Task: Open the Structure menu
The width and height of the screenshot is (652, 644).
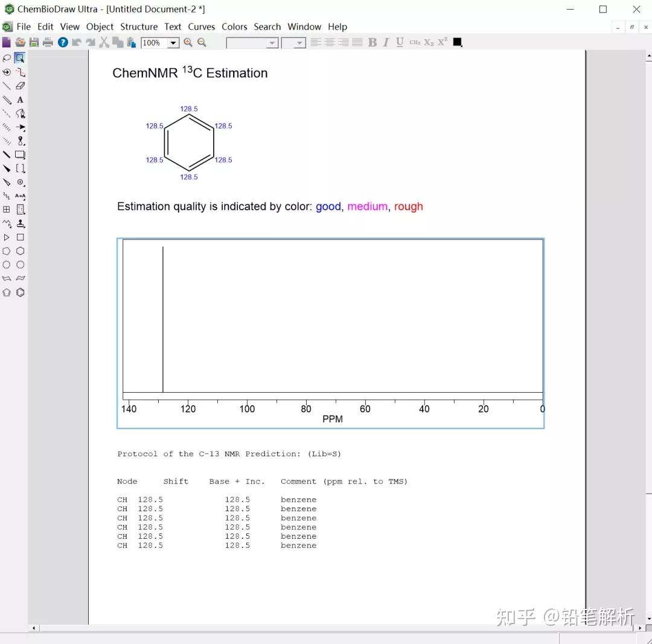Action: coord(139,27)
